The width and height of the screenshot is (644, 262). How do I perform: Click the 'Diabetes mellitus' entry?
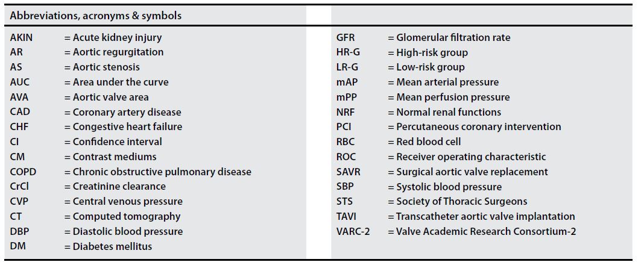click(112, 246)
